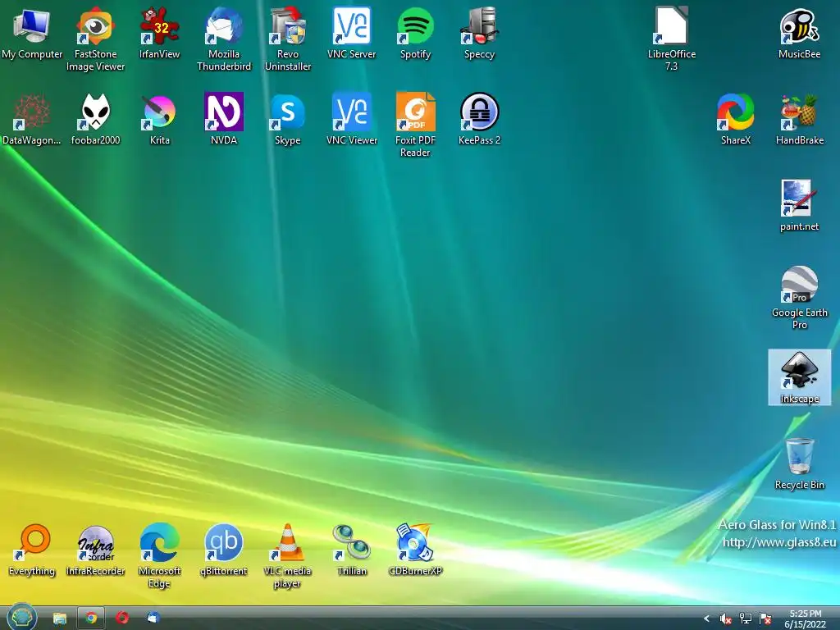Click the Chrome taskbar button

pos(91,619)
